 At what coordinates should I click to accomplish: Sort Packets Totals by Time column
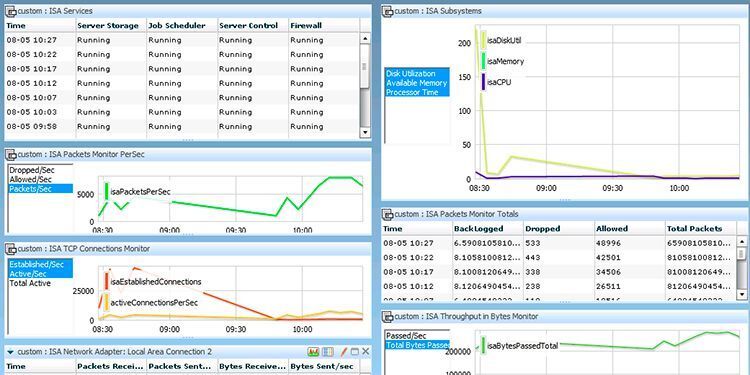click(x=417, y=229)
